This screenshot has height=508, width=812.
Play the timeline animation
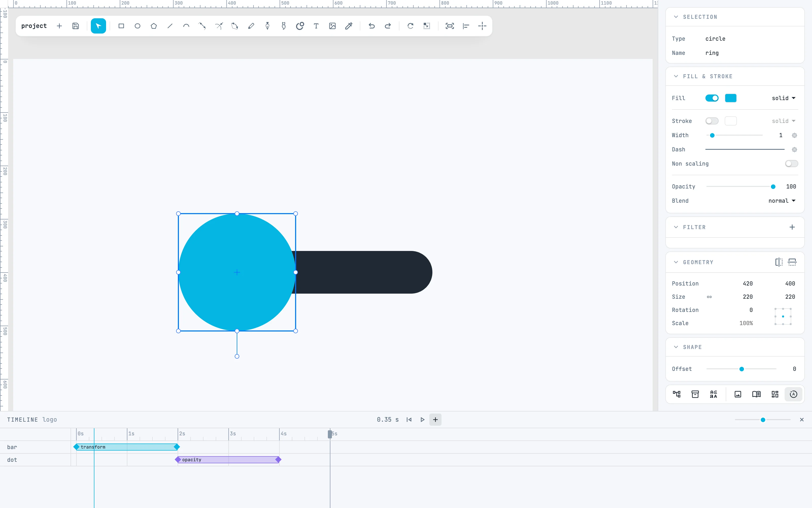(422, 420)
